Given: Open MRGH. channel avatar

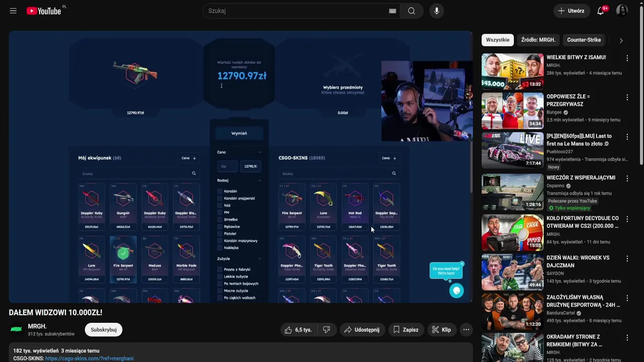Looking at the screenshot, I should 17,329.
